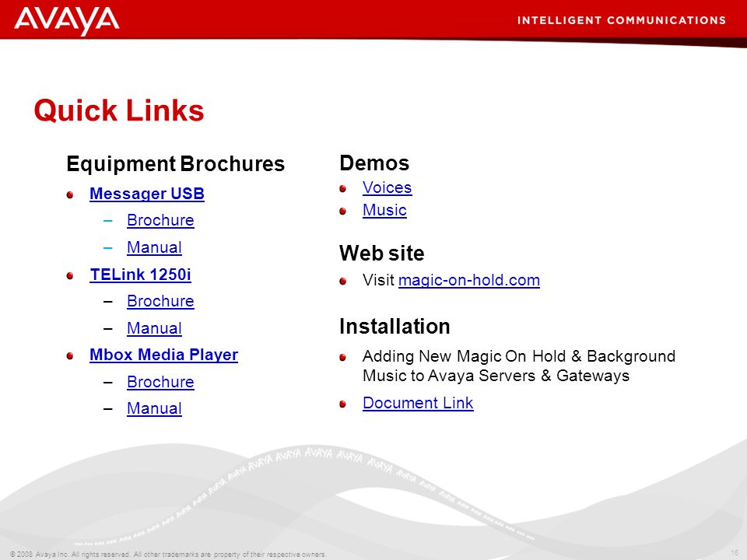The image size is (747, 560).
Task: Click the Mbox Media Player link
Action: [x=164, y=355]
